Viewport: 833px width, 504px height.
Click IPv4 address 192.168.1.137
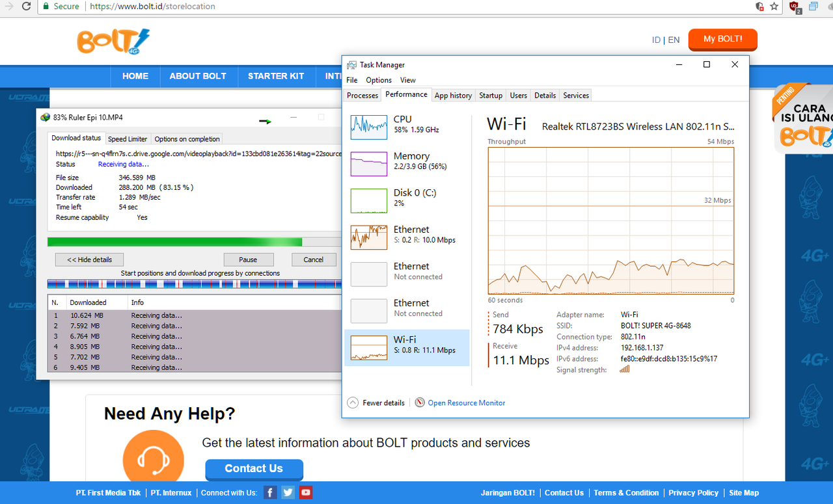642,348
